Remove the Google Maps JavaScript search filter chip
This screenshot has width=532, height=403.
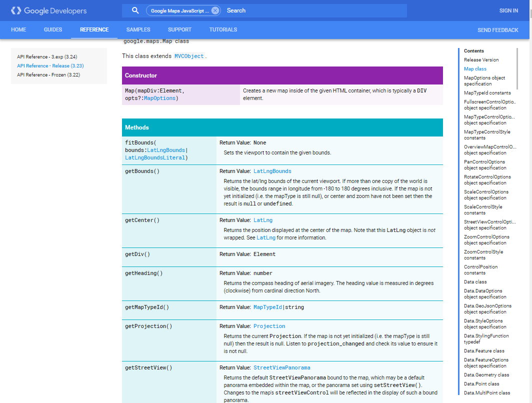tap(215, 10)
